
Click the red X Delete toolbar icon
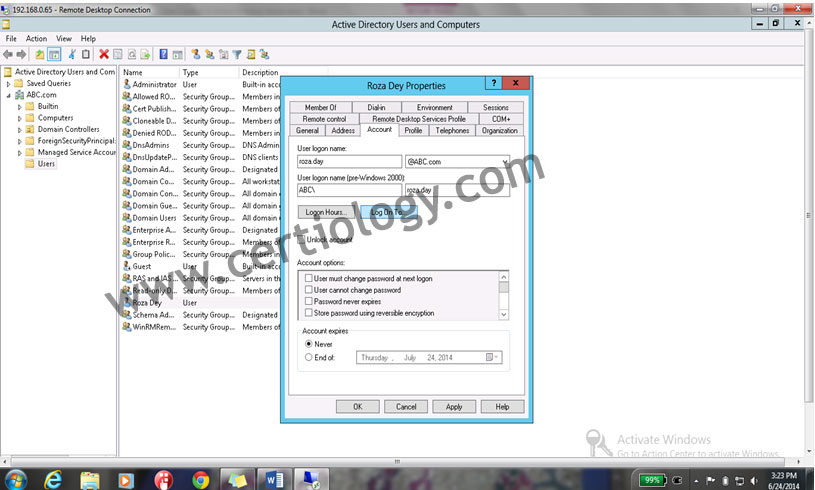[104, 54]
